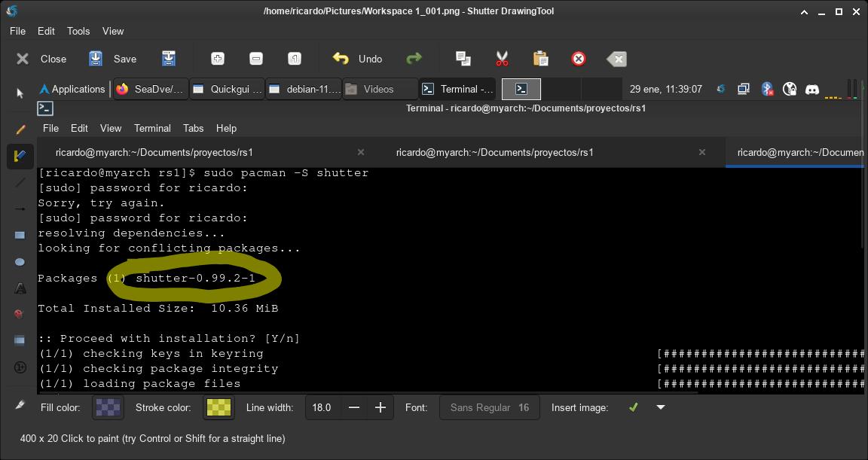Open the File menu of Shutter

(18, 31)
